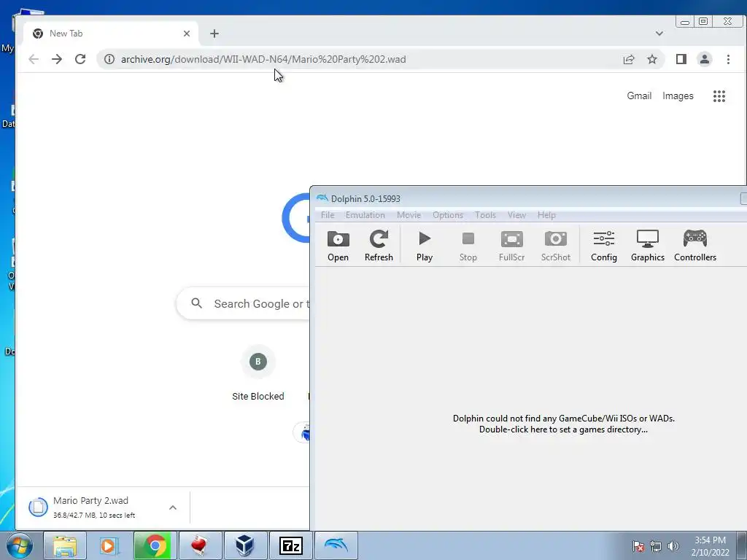Open the Dolphin Options menu
This screenshot has height=560, width=747.
[448, 215]
